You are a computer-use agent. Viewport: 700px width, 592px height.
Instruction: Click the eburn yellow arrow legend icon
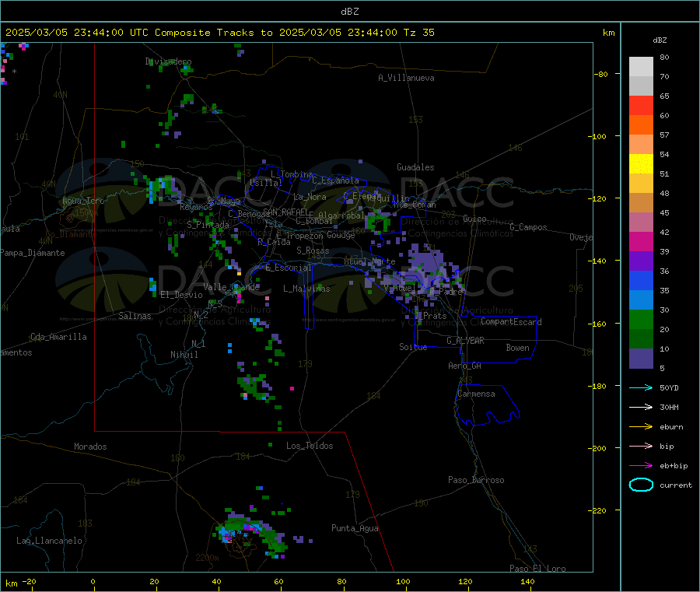pyautogui.click(x=641, y=427)
